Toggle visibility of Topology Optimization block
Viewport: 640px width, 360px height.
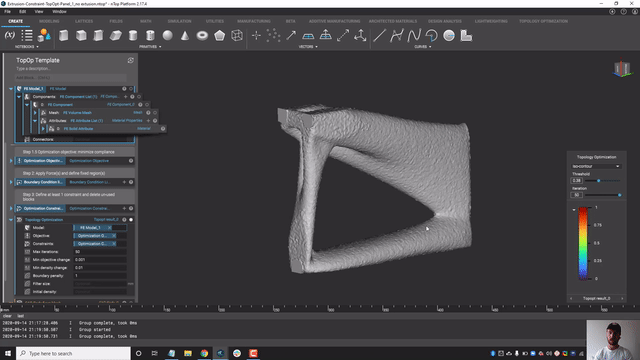point(131,220)
